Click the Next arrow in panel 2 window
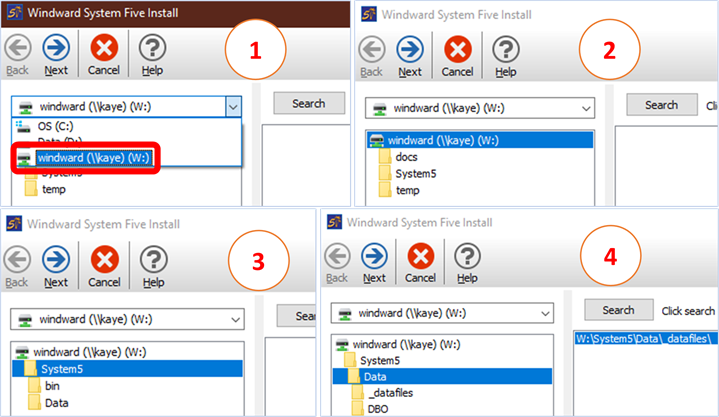 click(x=410, y=50)
